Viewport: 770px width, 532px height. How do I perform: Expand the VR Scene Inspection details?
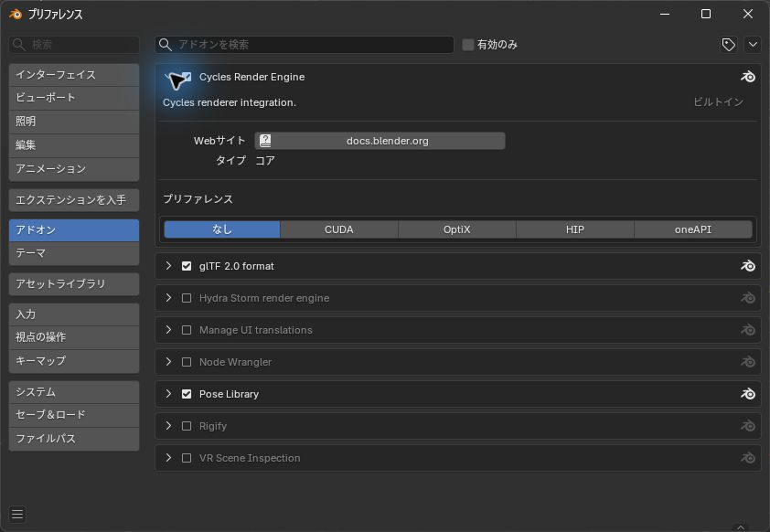click(x=168, y=458)
